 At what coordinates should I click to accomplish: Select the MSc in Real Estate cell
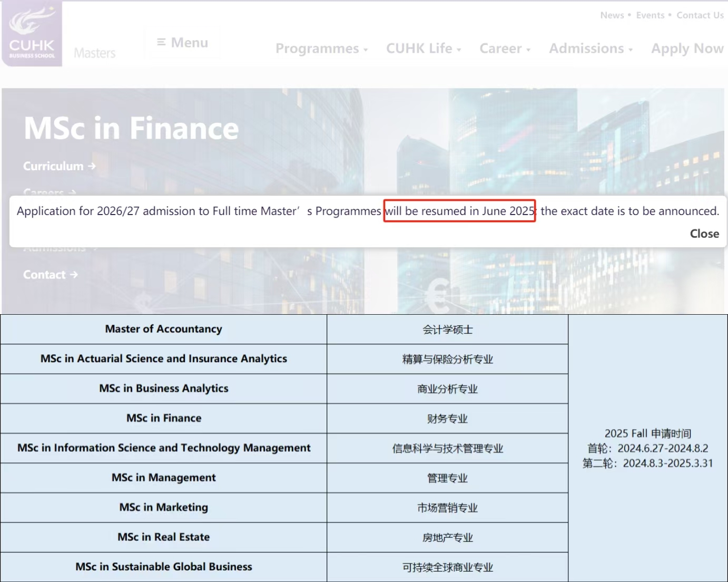[x=163, y=537]
